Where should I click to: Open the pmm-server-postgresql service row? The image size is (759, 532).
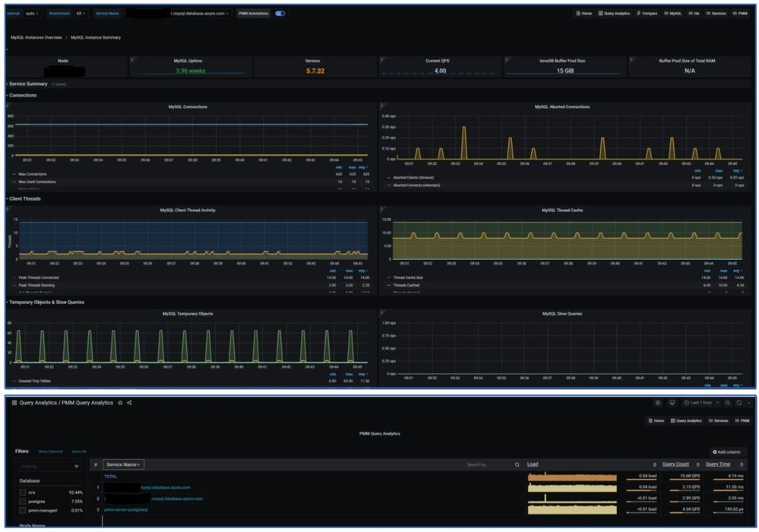126,510
